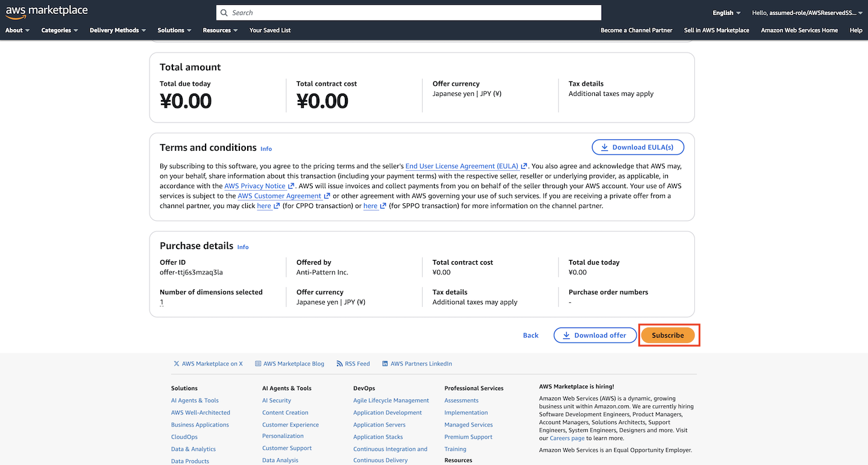Expand the Categories dropdown
The width and height of the screenshot is (868, 465).
[60, 30]
